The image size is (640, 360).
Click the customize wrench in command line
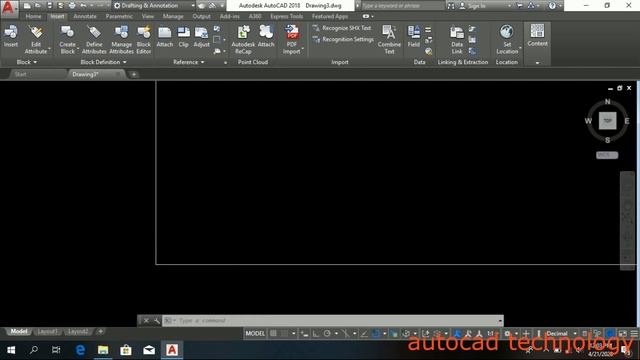coord(157,321)
